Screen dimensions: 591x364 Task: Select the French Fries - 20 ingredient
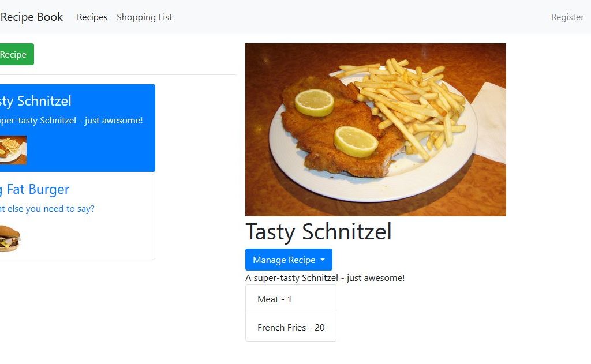click(x=290, y=327)
